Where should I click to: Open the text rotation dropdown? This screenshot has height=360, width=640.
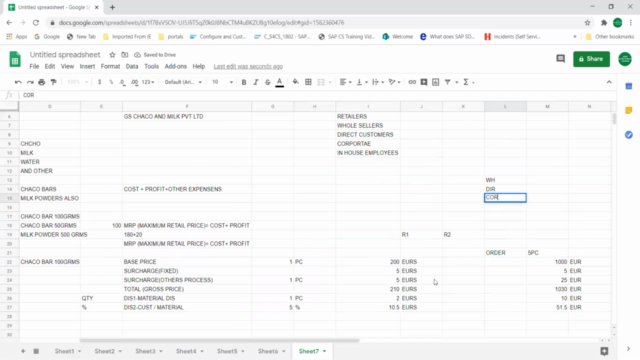394,82
